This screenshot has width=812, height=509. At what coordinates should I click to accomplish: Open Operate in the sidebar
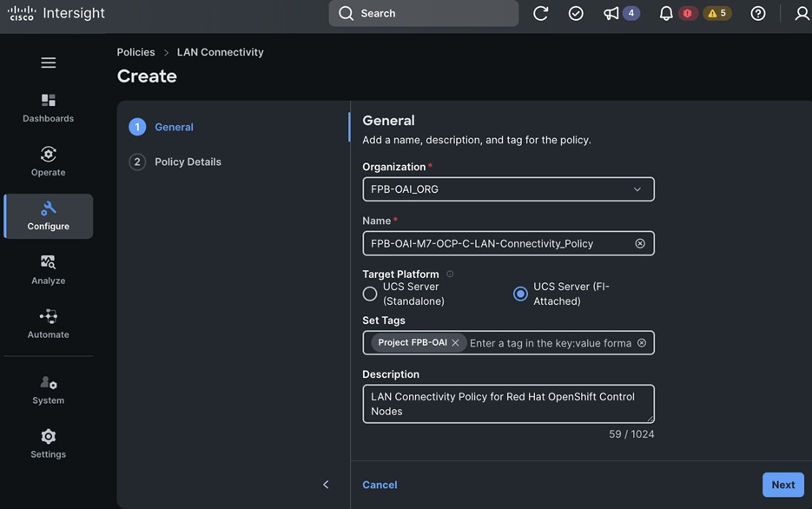point(48,162)
